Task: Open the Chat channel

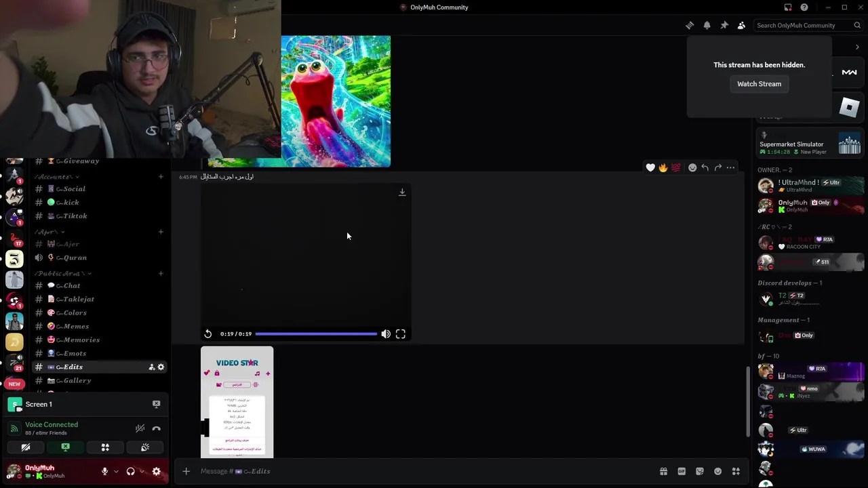Action: coord(100,285)
